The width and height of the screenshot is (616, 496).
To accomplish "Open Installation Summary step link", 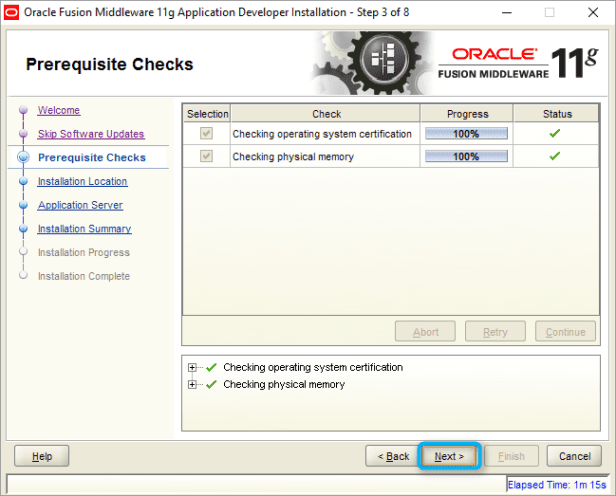I will (x=84, y=229).
